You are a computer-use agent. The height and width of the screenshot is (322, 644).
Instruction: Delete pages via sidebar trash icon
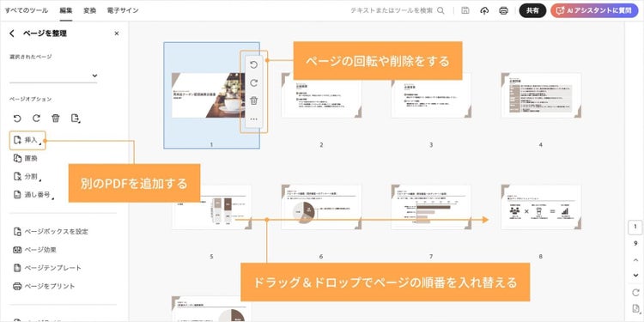pos(56,118)
